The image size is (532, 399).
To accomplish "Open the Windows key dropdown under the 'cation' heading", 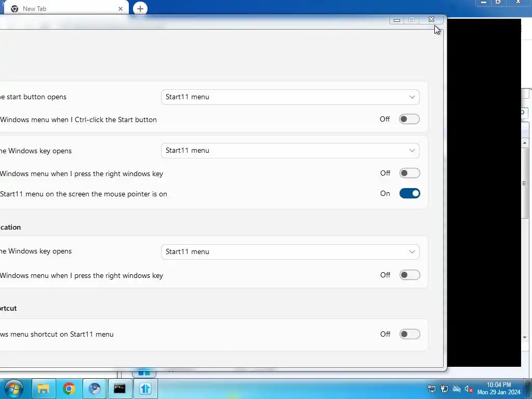I will [290, 252].
